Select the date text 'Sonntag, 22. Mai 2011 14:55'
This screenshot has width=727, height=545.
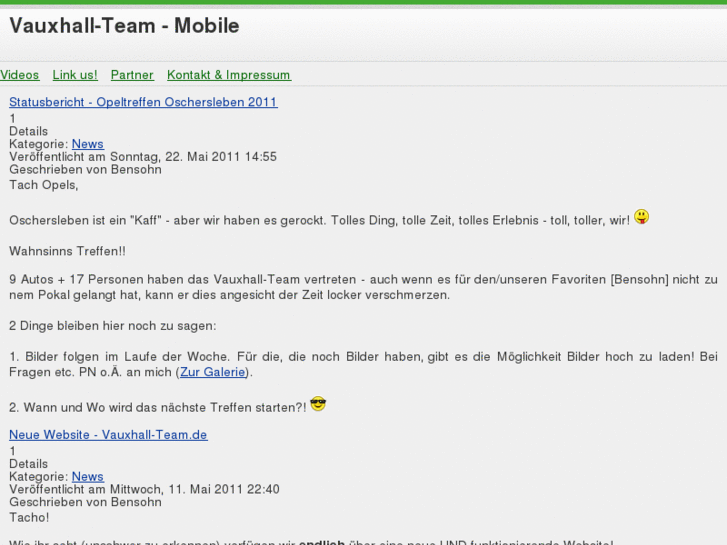[x=193, y=157]
